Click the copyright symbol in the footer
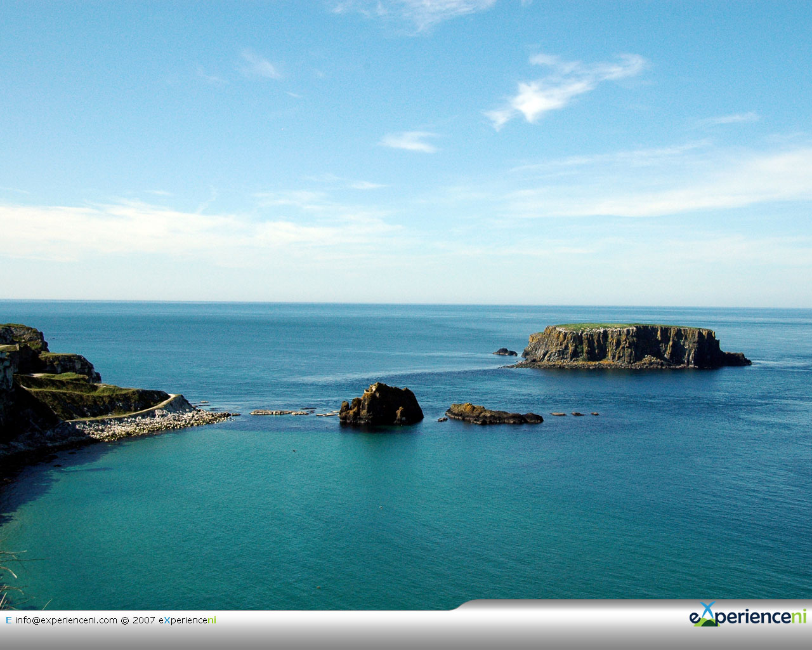The width and height of the screenshot is (812, 650). pyautogui.click(x=125, y=620)
